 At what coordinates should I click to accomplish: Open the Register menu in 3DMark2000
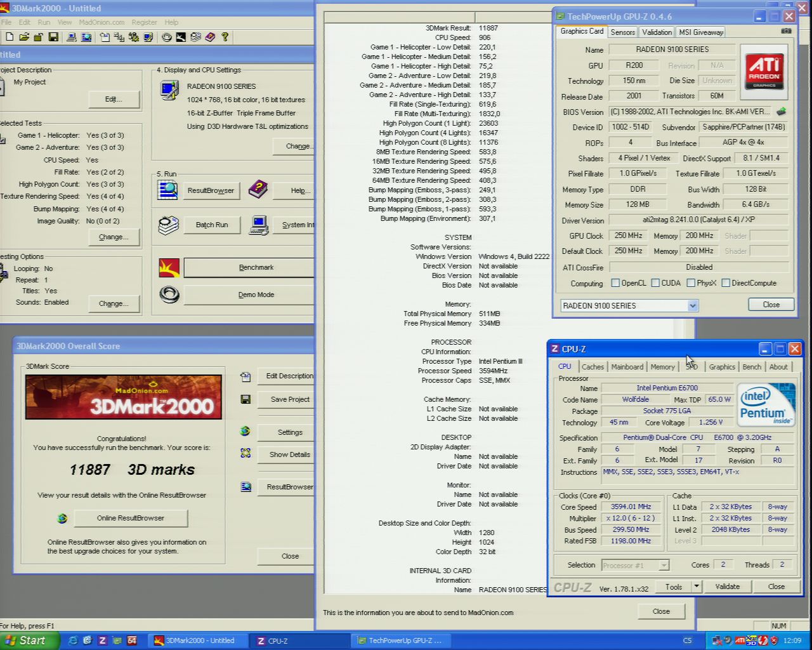tap(144, 22)
